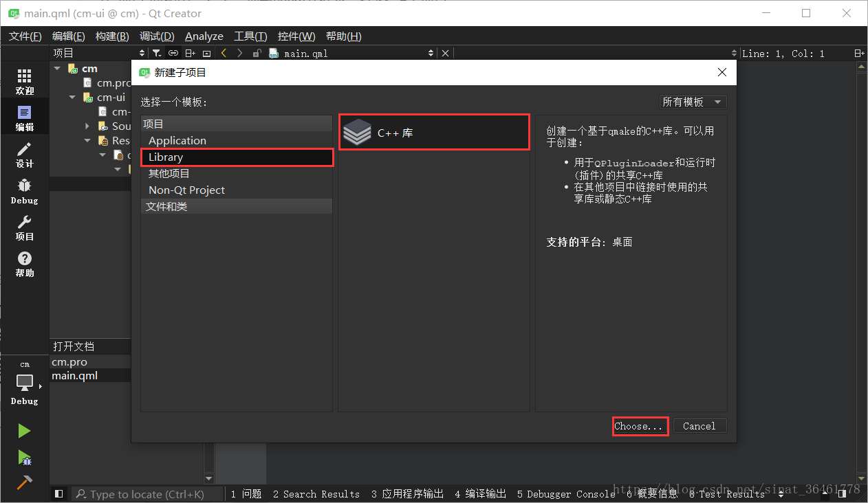Open 4 编译输出 pane
Viewport: 868px width, 503px height.
(x=480, y=493)
